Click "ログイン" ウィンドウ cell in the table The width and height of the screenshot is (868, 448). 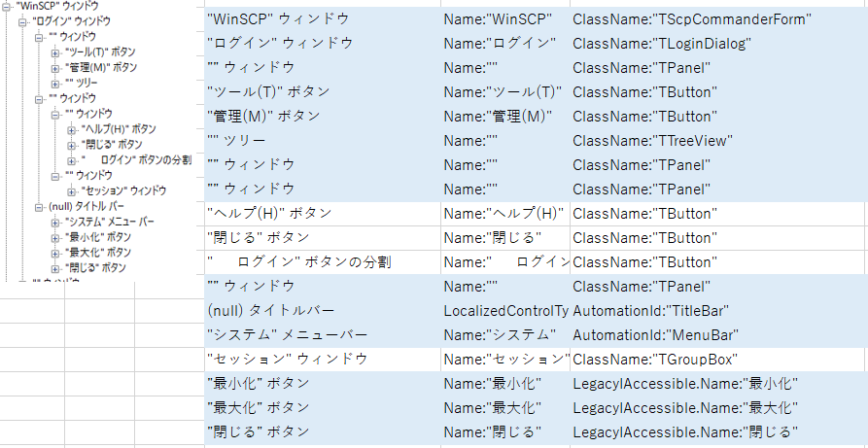click(x=323, y=43)
